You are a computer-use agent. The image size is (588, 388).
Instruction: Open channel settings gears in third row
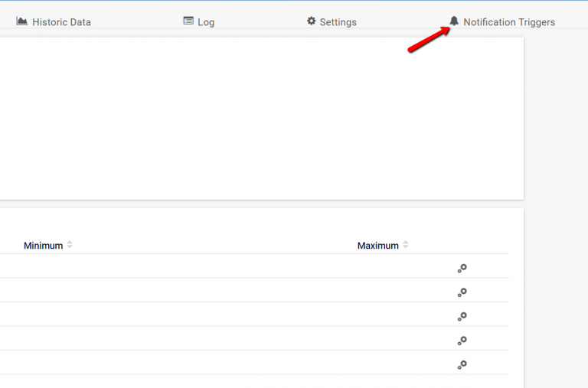coord(462,316)
